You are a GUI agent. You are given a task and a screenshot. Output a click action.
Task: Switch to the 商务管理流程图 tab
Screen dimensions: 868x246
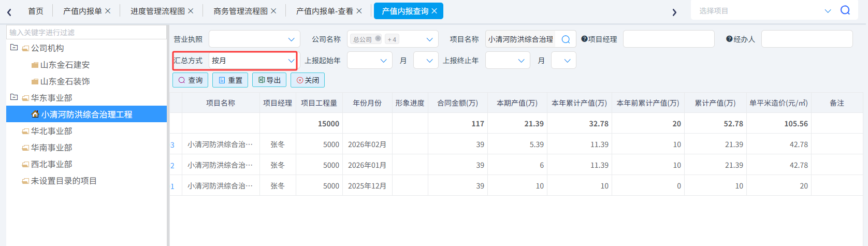pyautogui.click(x=241, y=11)
